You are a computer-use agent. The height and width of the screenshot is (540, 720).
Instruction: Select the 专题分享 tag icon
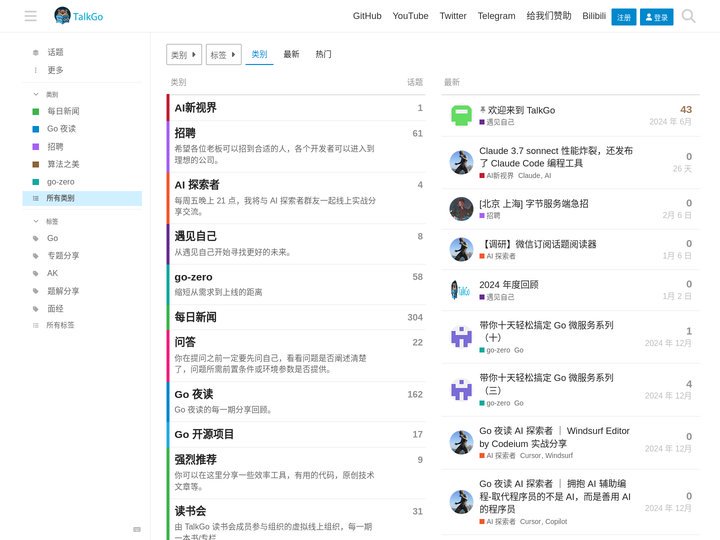tap(35, 256)
